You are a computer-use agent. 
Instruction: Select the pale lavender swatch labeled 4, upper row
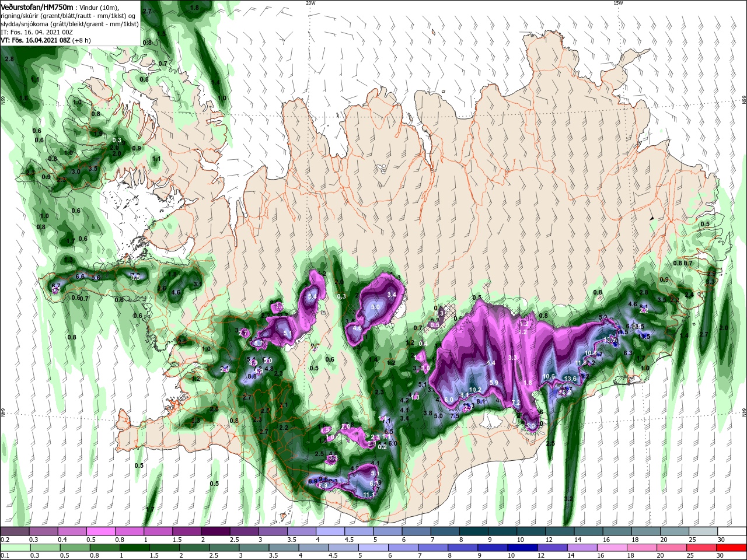(x=330, y=531)
